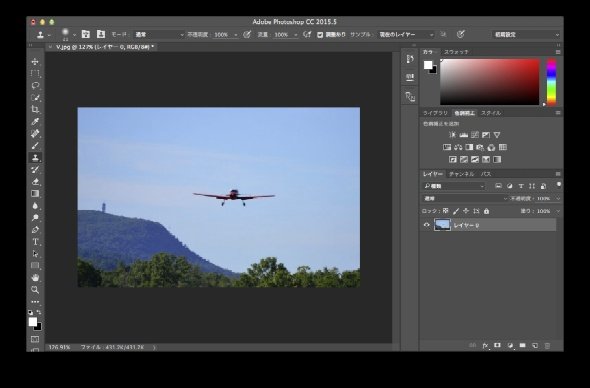Toggle lock all padlock icon
The width and height of the screenshot is (590, 388).
point(486,211)
